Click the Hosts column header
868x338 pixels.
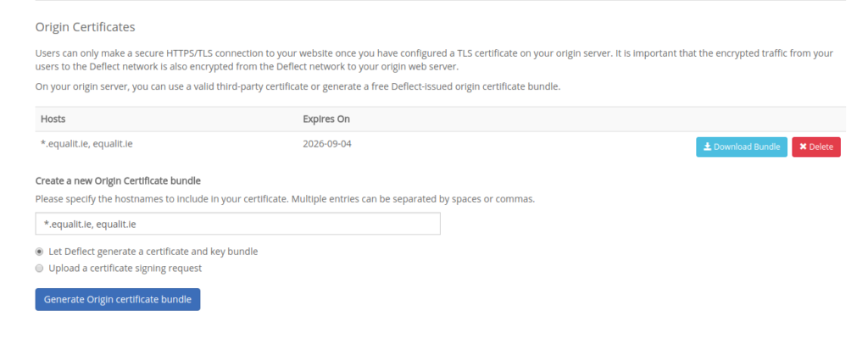(53, 119)
